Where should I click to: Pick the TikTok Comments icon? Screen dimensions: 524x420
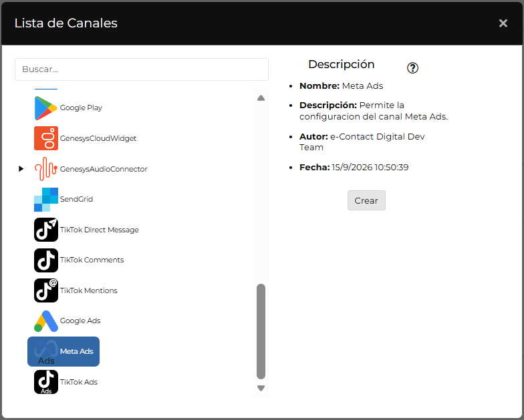(x=46, y=260)
